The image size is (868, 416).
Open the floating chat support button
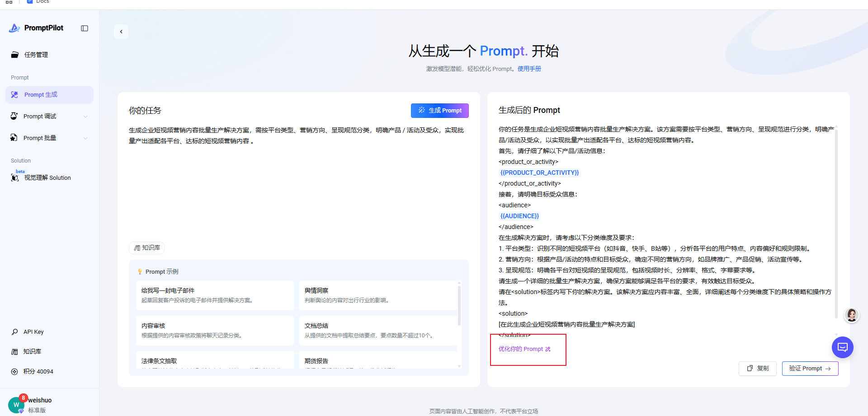[x=842, y=347]
